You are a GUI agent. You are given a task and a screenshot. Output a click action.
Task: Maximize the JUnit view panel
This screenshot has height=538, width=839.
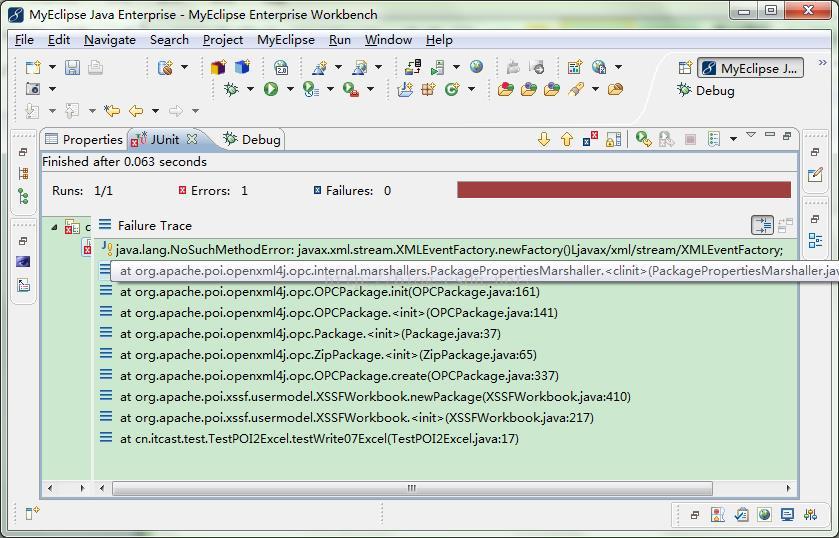tap(787, 136)
